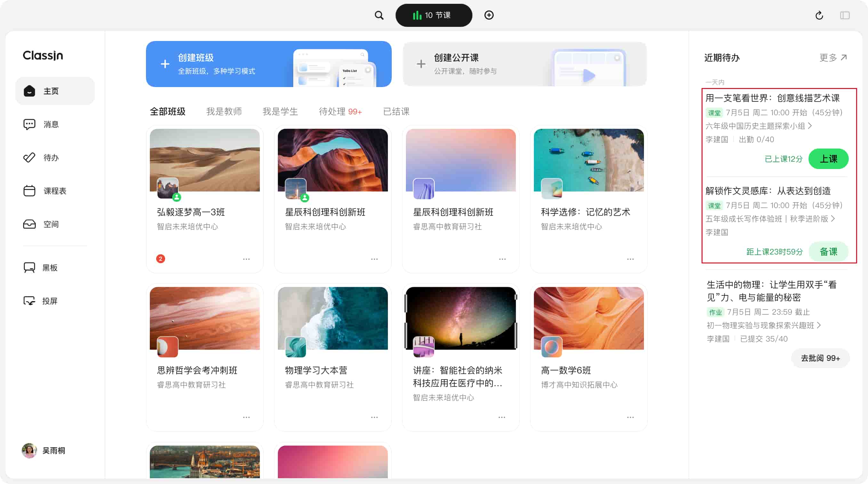Viewport: 868px width, 484px height.
Task: Click red 2 badge on 弘毅逐梦高一3班
Action: tap(160, 259)
